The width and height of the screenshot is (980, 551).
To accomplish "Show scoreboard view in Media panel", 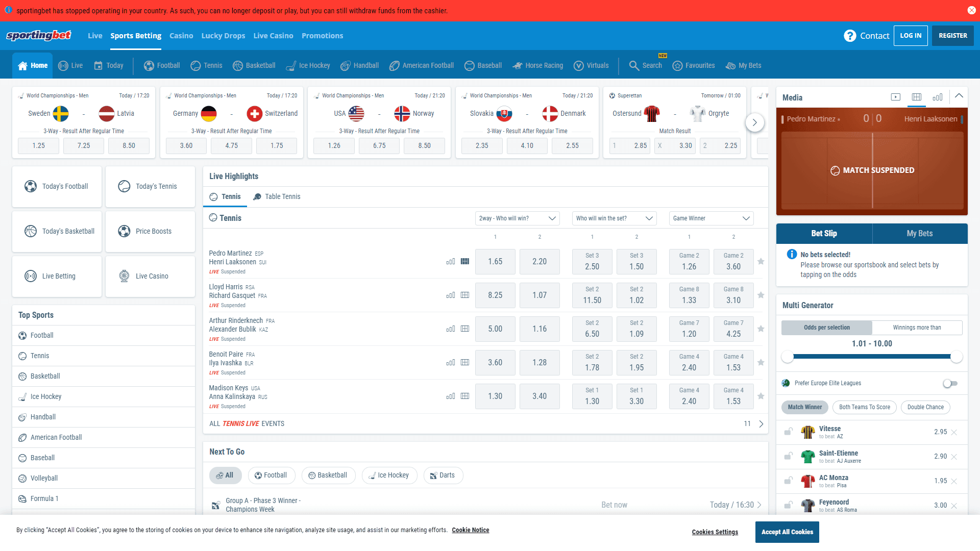I will point(916,97).
